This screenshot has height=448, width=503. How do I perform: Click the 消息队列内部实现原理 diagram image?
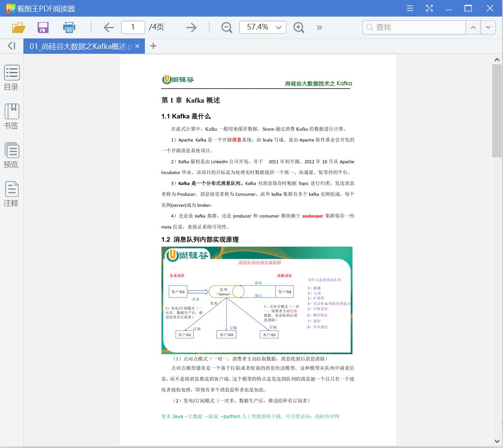[257, 300]
